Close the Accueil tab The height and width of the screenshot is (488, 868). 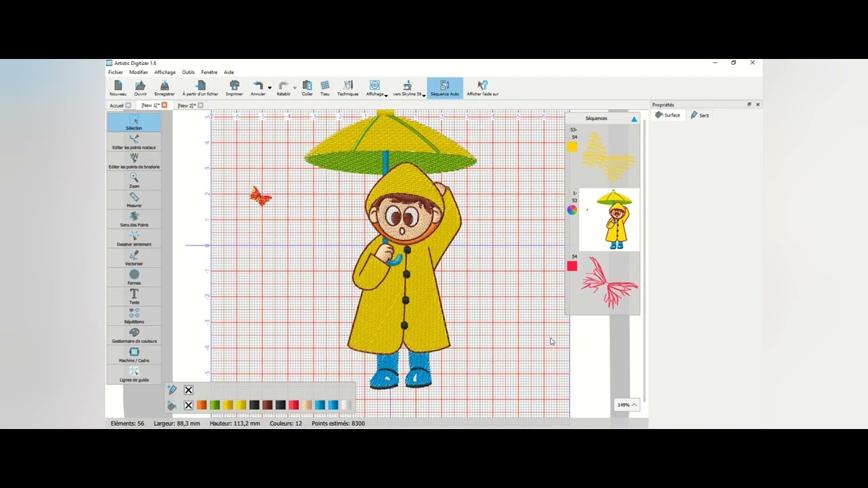[x=128, y=106]
